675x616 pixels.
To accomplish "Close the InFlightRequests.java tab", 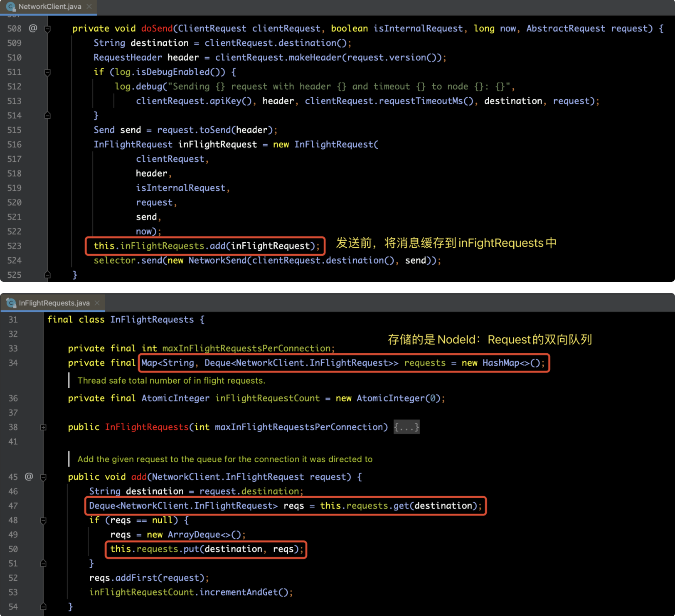I will coord(97,303).
